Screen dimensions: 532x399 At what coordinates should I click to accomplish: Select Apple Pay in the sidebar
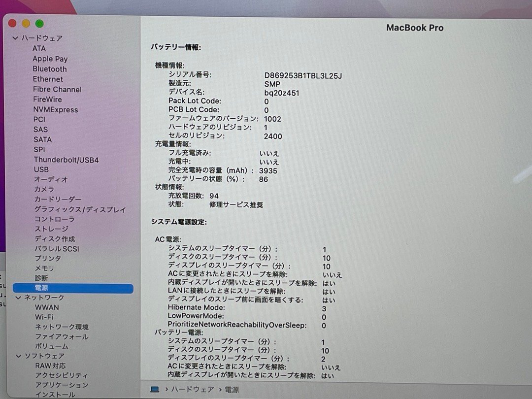click(50, 59)
